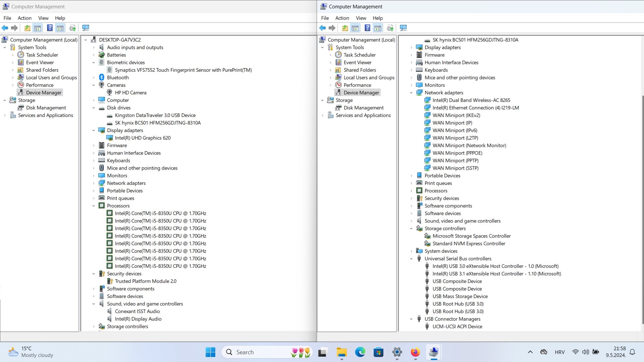The height and width of the screenshot is (362, 644).
Task: Collapse the Processors node in left window
Action: click(94, 206)
